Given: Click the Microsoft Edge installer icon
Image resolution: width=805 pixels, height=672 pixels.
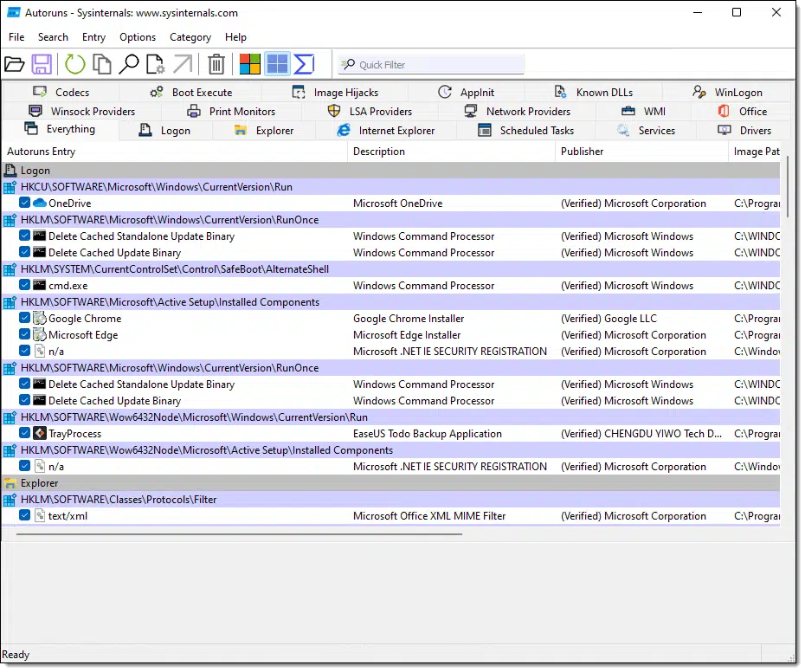Looking at the screenshot, I should tap(40, 334).
